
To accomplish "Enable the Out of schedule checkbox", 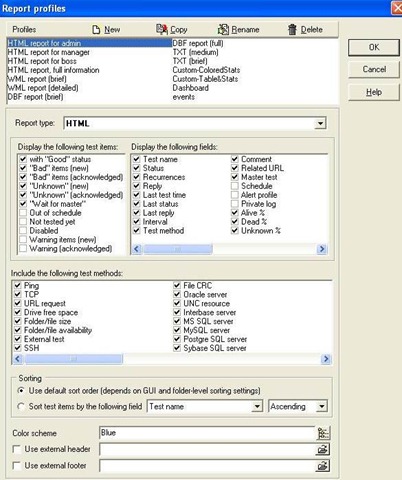I will point(23,213).
